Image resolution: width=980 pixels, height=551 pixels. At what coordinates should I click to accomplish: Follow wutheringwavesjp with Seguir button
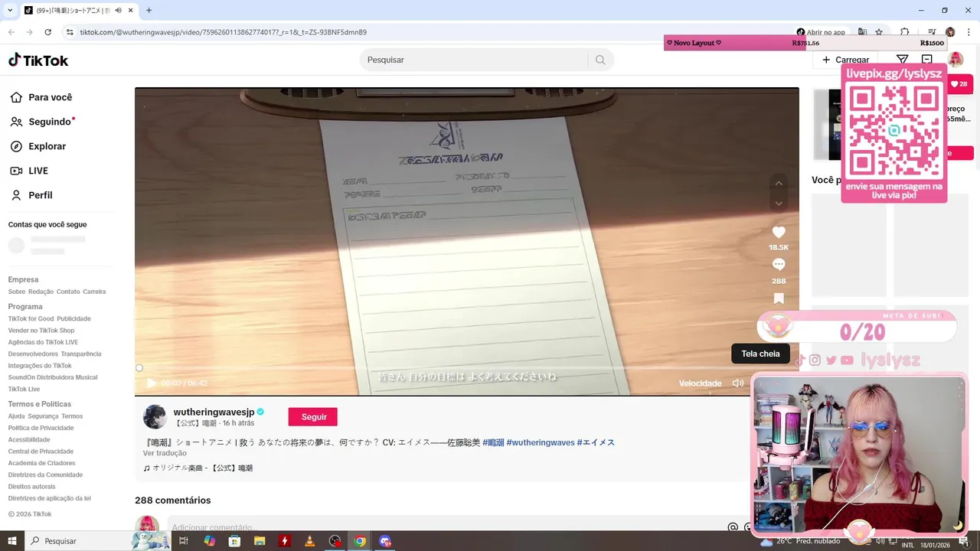(x=313, y=416)
